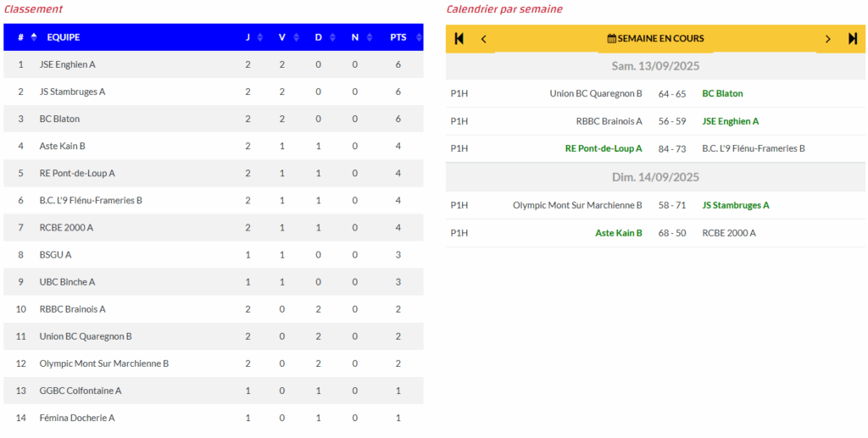Click RE Pont-de-Loup A in calendar results
The height and width of the screenshot is (438, 868).
604,148
